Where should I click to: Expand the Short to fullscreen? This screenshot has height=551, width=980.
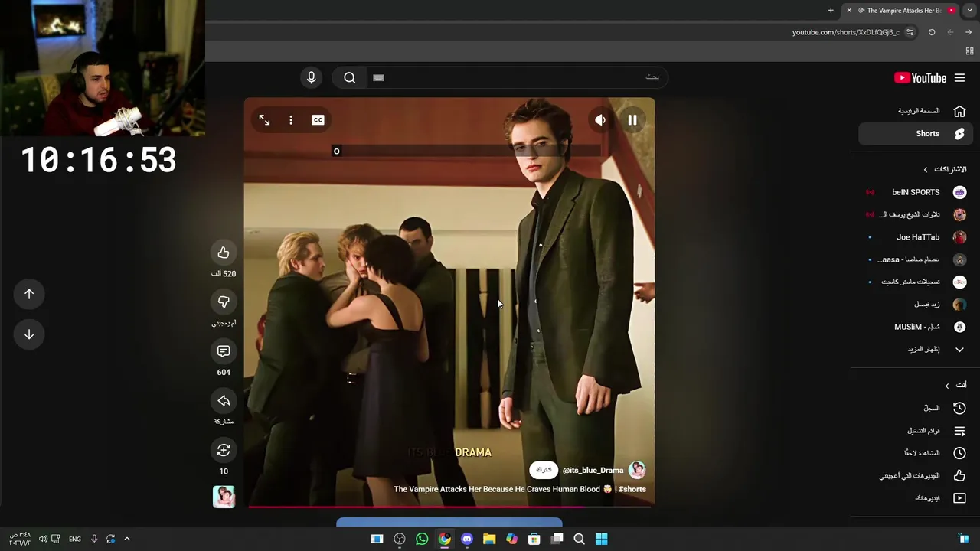264,120
